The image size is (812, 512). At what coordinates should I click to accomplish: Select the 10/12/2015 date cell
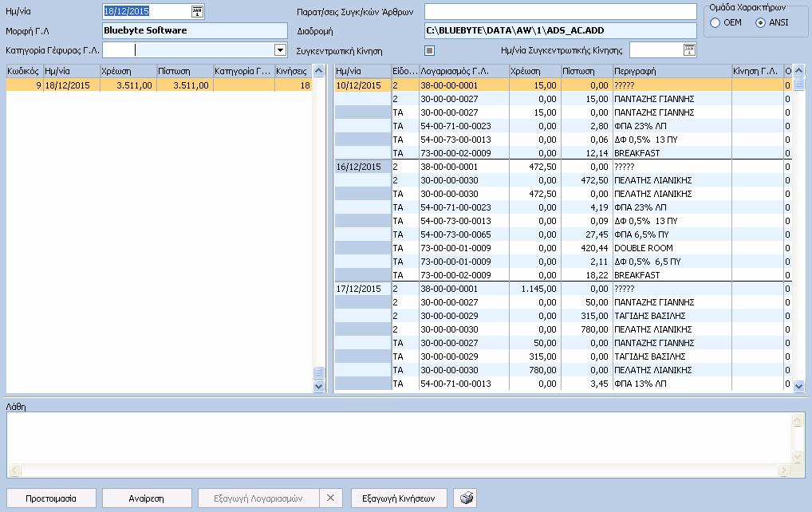(x=362, y=85)
